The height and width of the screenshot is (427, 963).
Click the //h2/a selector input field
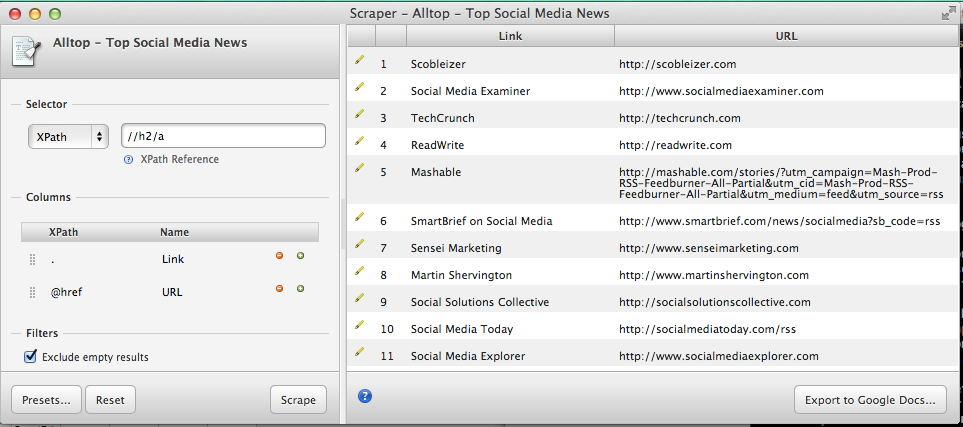[224, 136]
